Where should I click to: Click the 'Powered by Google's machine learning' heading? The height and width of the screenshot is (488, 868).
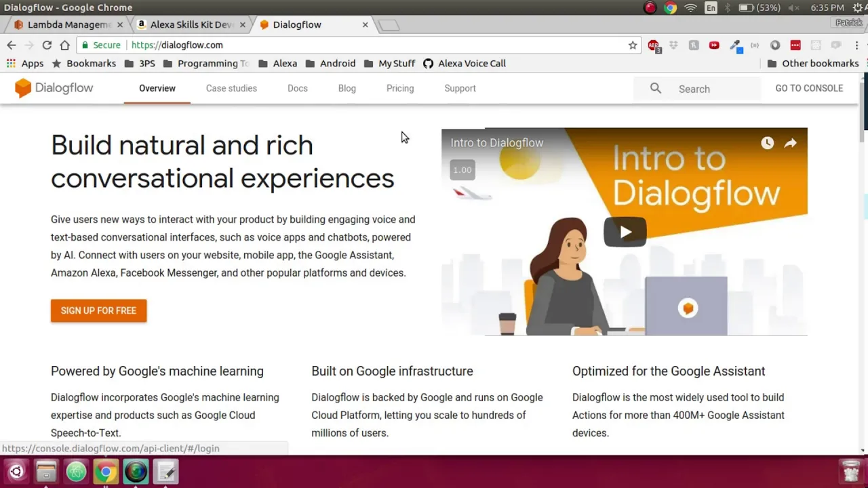point(157,371)
